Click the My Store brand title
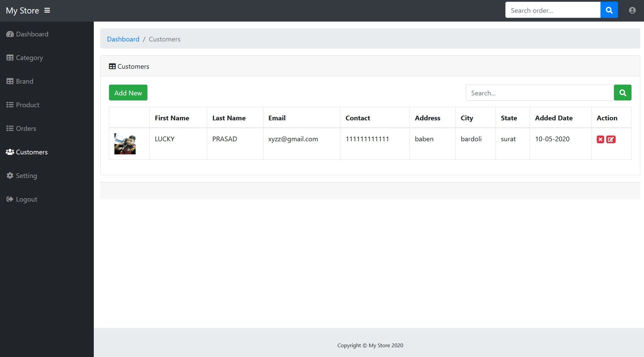 23,10
